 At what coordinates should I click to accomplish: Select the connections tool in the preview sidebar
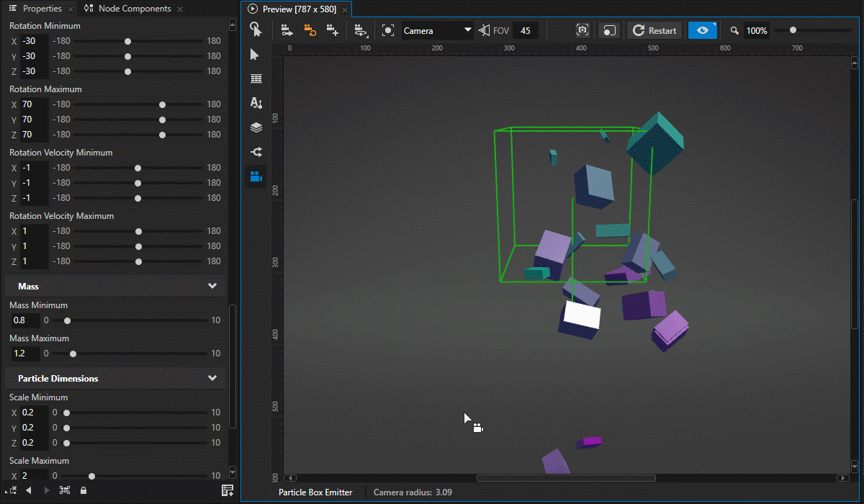(256, 151)
